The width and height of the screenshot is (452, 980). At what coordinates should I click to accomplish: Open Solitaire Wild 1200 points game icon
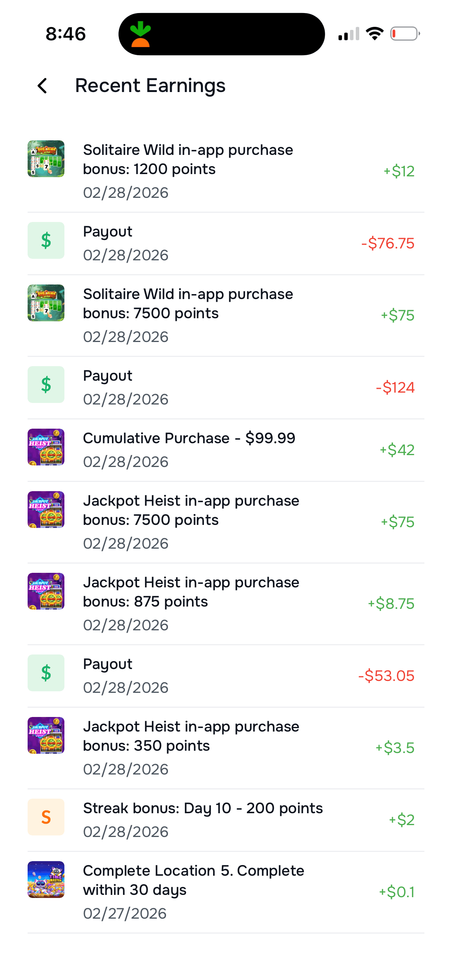click(46, 159)
